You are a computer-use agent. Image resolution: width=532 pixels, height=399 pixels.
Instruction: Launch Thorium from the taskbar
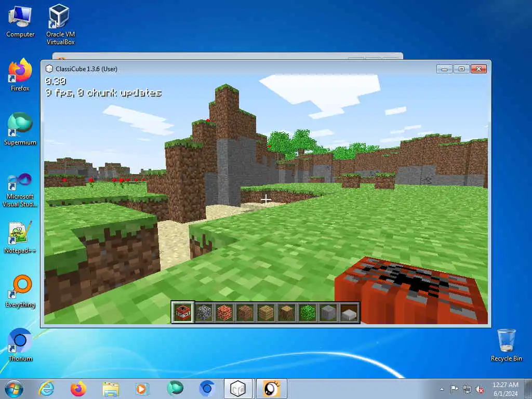207,389
